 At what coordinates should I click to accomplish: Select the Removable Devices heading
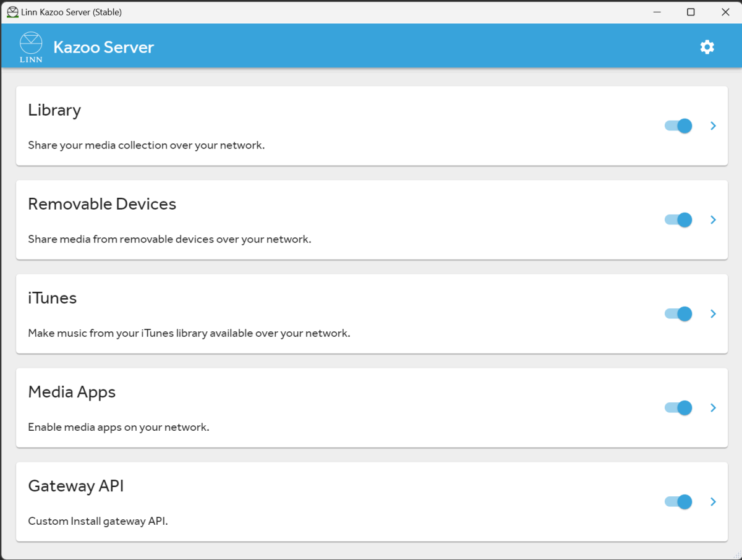(x=102, y=204)
